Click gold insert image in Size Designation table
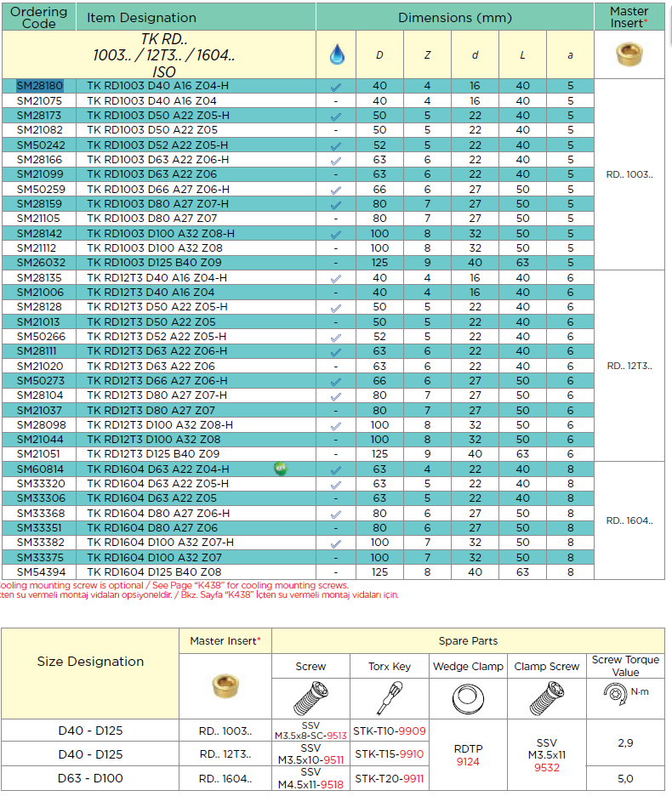 coord(225,685)
